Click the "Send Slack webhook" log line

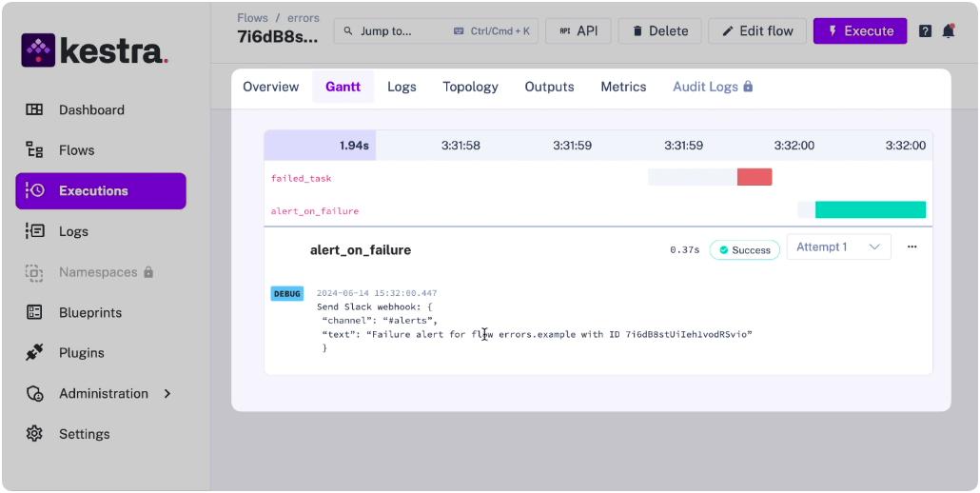[x=375, y=306]
